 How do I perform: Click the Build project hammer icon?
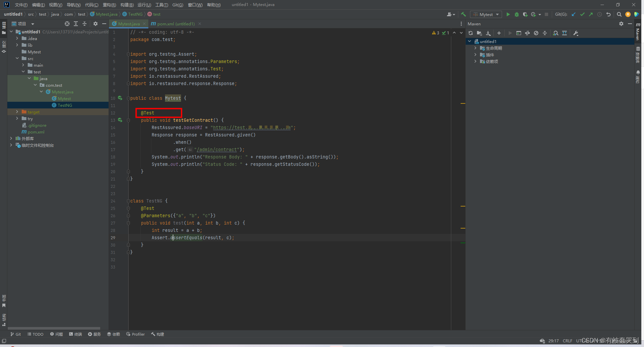[463, 14]
